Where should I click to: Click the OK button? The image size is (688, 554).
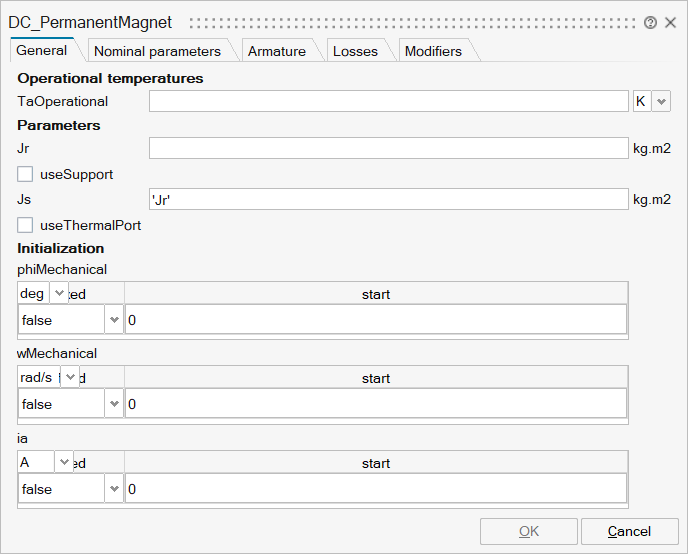[529, 531]
